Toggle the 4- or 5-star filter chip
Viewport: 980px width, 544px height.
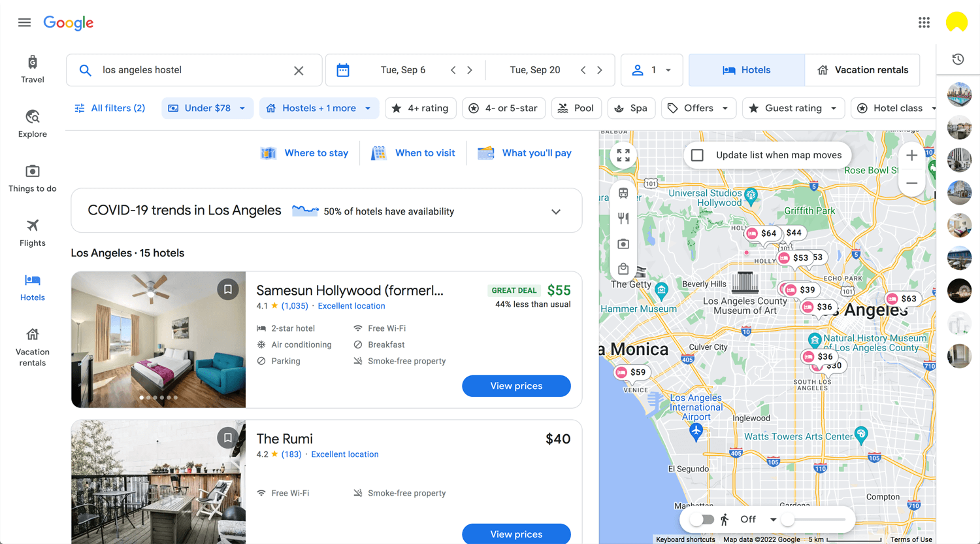point(504,109)
